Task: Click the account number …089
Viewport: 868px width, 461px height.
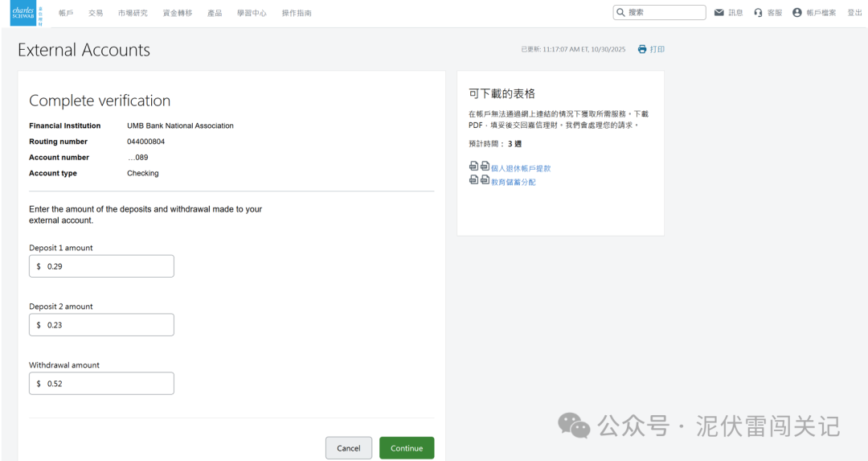Action: (x=138, y=158)
